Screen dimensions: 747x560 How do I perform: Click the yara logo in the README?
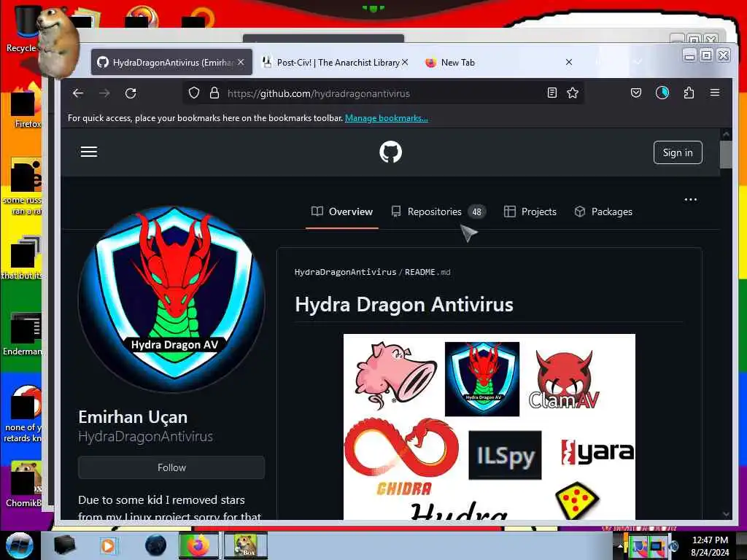(597, 451)
